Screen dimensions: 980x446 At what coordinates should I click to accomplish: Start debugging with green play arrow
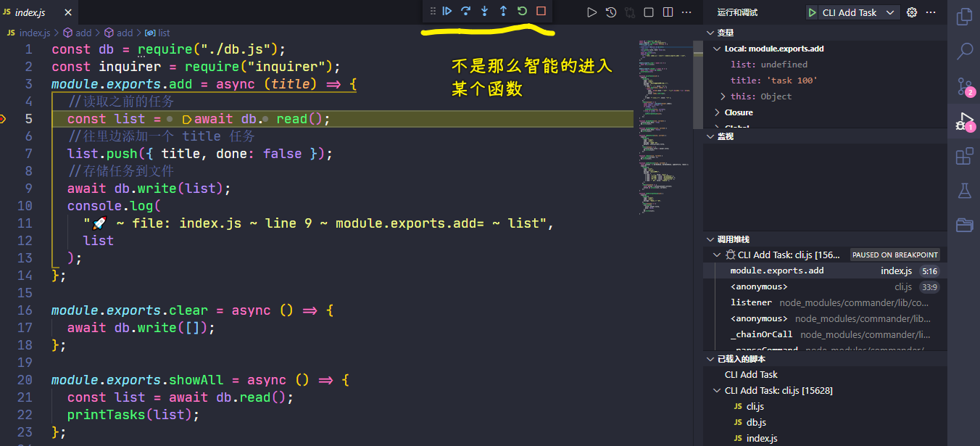click(x=813, y=12)
